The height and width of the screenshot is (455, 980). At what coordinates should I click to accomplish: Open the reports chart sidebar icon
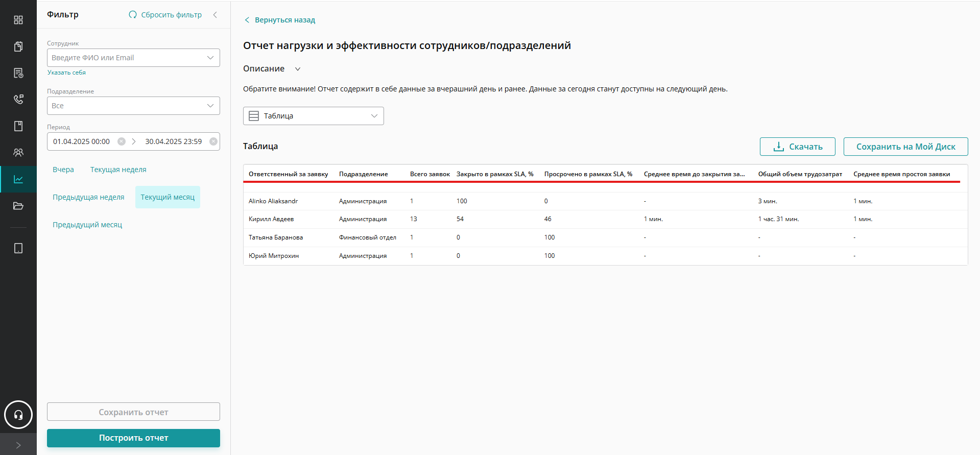pyautogui.click(x=18, y=179)
